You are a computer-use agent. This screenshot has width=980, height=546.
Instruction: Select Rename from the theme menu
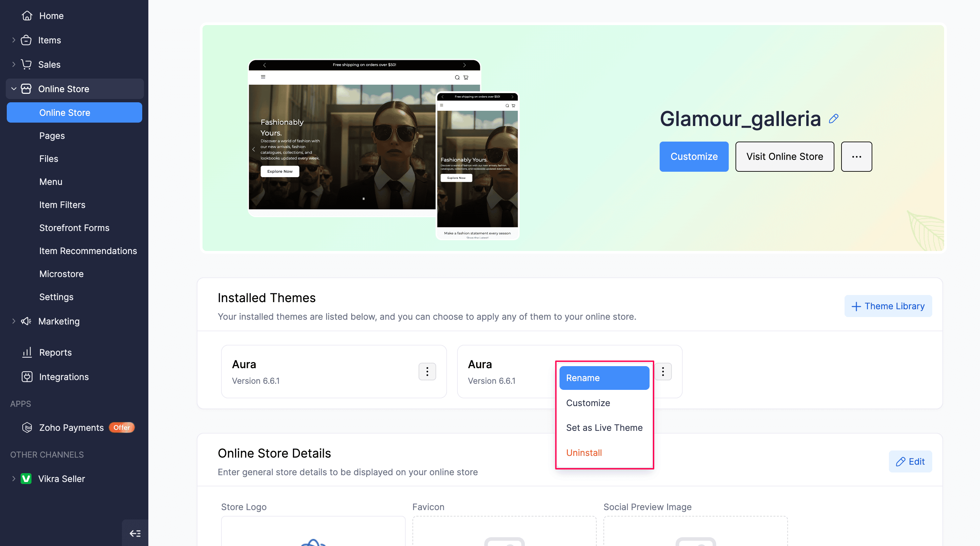pos(604,378)
